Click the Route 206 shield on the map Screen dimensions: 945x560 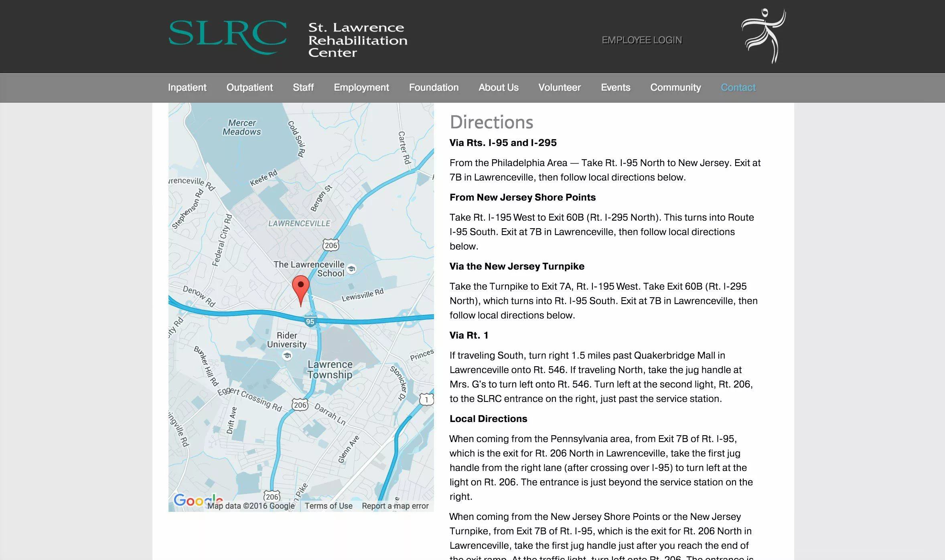tap(331, 245)
